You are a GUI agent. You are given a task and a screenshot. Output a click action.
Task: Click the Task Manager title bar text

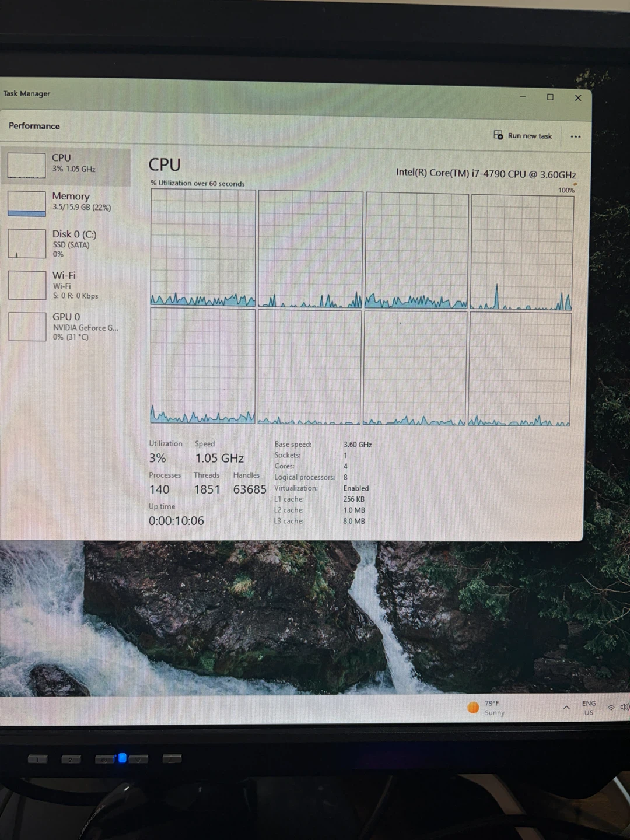pyautogui.click(x=26, y=93)
